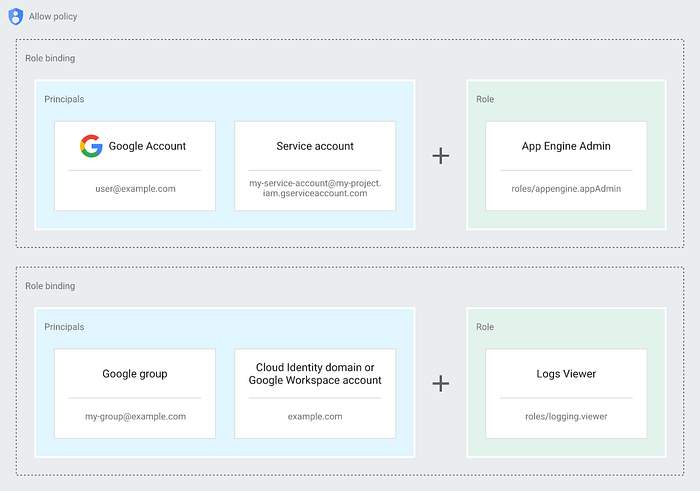This screenshot has height=491, width=700.
Task: Click the Allow policy shield icon
Action: coord(16,17)
